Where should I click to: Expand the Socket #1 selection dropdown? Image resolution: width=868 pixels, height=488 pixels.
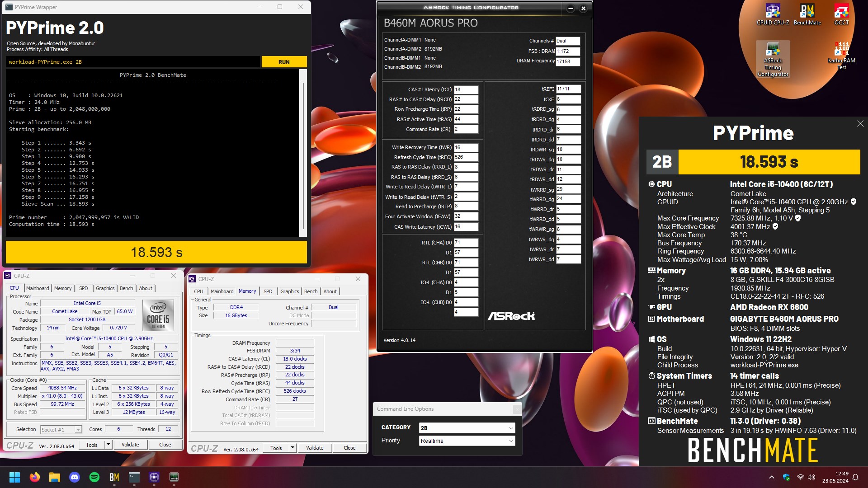pyautogui.click(x=78, y=430)
